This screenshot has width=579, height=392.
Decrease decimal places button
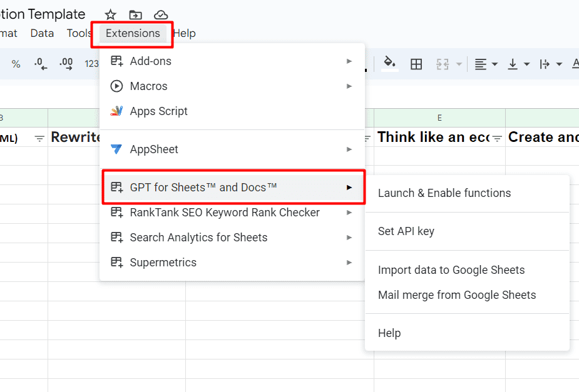(x=40, y=64)
